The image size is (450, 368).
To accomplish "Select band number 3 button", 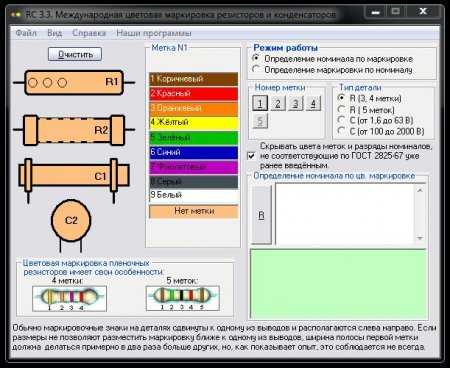I will coord(295,103).
